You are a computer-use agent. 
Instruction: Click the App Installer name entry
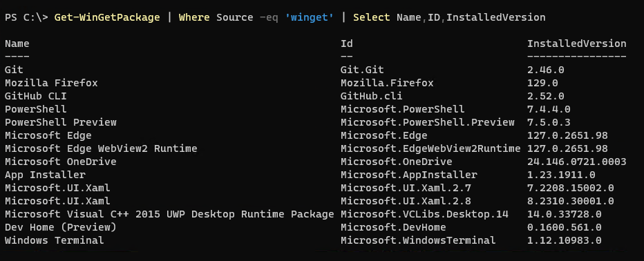[45, 175]
